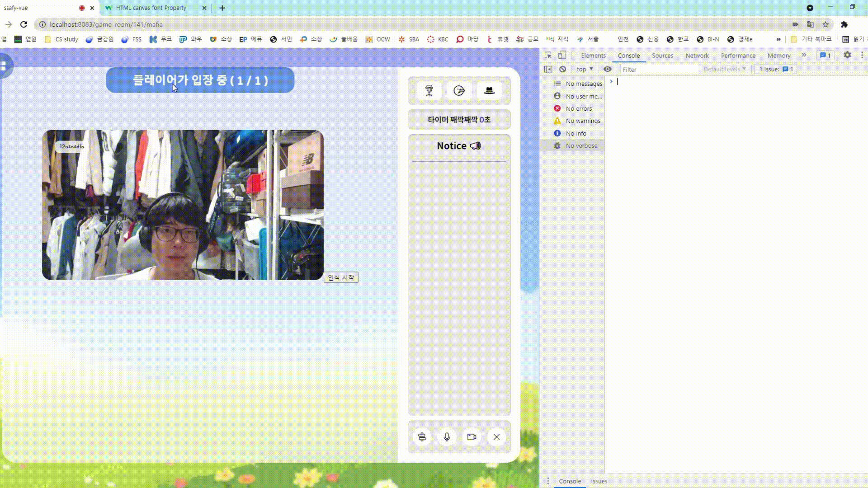Click the Filter input field in DevTools
Image resolution: width=868 pixels, height=488 pixels.
pos(656,69)
